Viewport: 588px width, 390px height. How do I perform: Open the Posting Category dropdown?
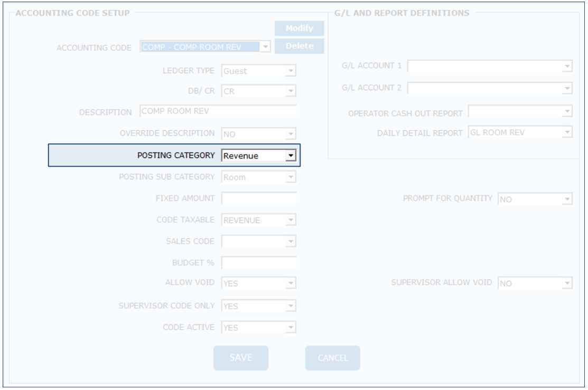[x=290, y=156]
